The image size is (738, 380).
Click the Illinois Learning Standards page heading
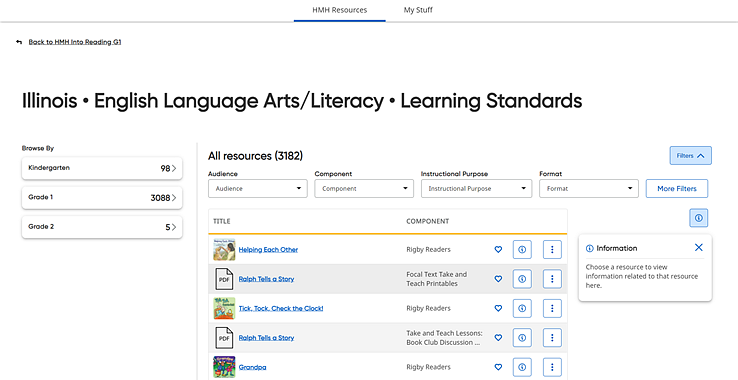click(302, 101)
